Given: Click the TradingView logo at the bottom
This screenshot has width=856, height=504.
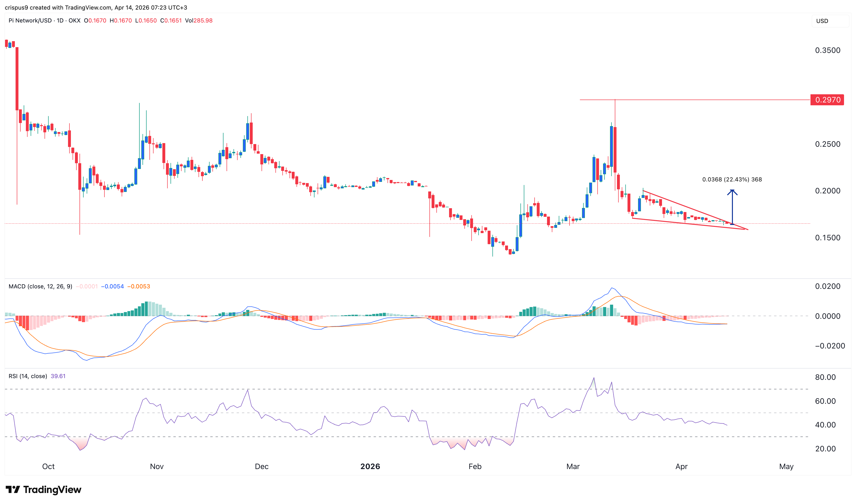Looking at the screenshot, I should pyautogui.click(x=43, y=489).
